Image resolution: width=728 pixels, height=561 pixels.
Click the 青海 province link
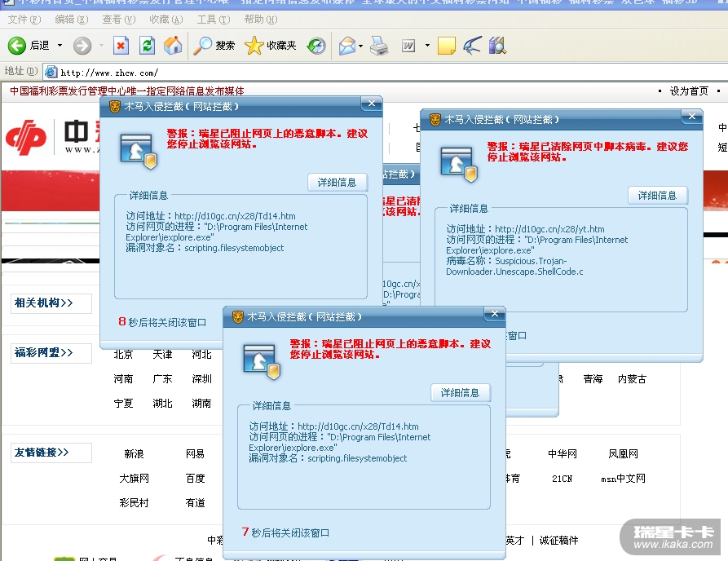coord(593,379)
